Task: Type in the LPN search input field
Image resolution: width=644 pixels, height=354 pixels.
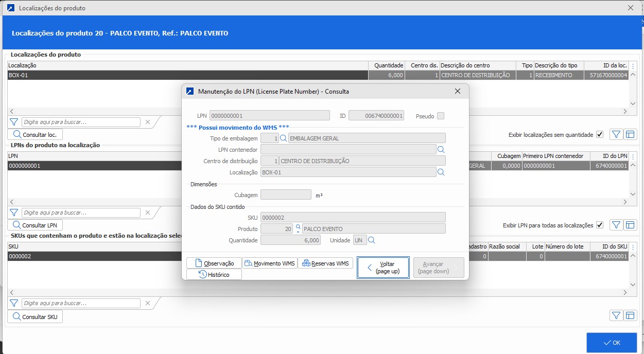Action: tap(81, 213)
